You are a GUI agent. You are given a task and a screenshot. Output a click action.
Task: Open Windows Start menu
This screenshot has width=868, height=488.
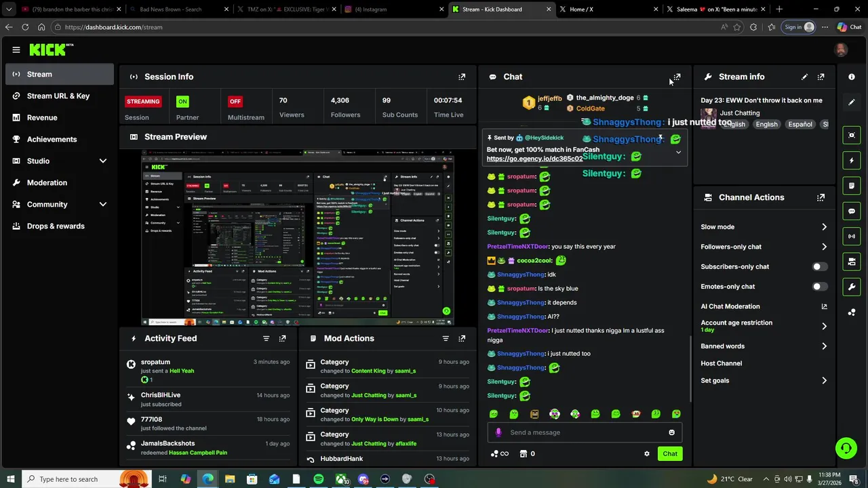[x=10, y=479]
